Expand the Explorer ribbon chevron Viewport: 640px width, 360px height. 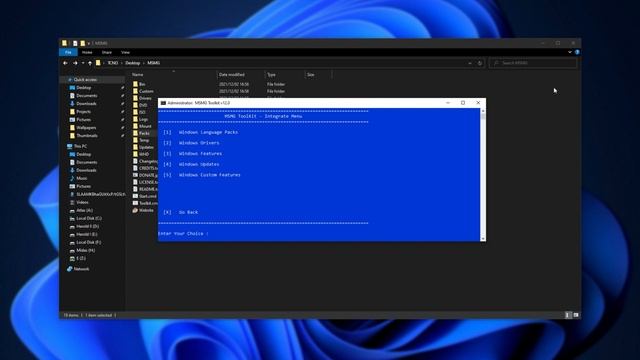tap(570, 52)
